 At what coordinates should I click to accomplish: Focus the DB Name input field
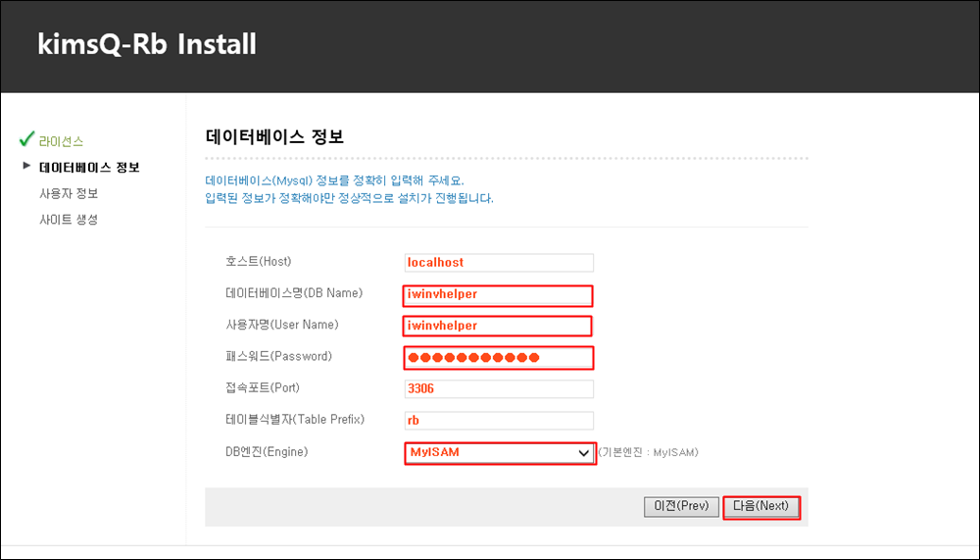[498, 295]
